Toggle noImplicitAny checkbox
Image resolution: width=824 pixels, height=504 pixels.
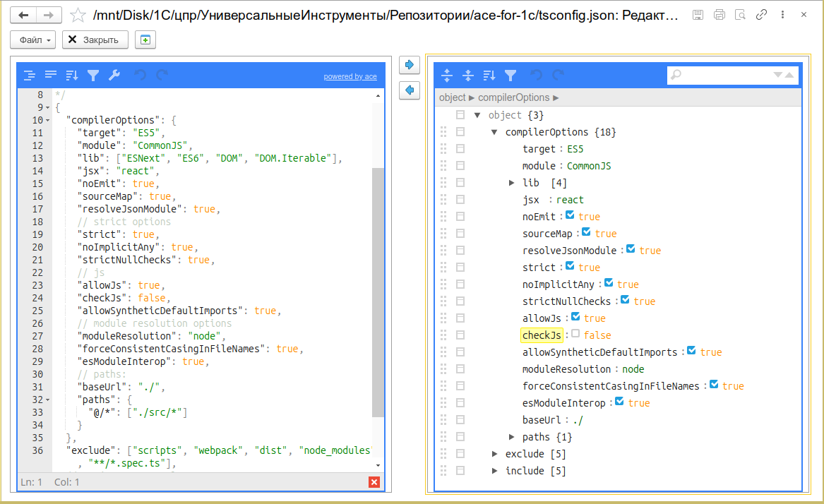[609, 283]
